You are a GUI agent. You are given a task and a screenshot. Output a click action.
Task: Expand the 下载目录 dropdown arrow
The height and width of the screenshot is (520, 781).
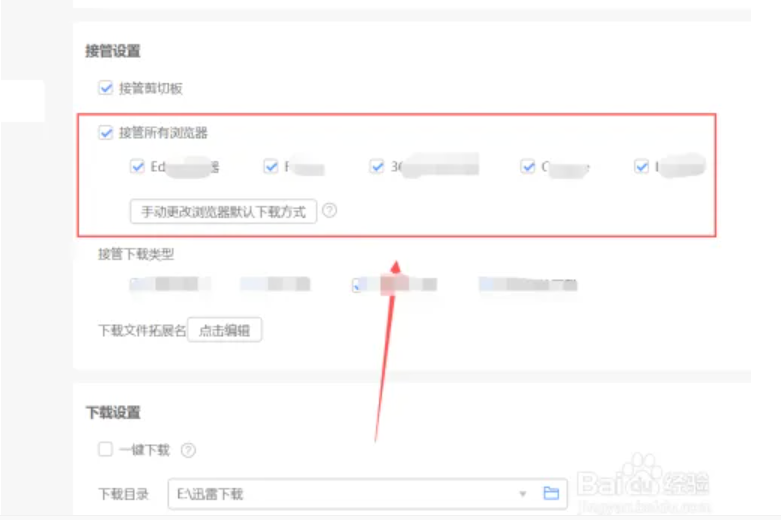(x=522, y=494)
